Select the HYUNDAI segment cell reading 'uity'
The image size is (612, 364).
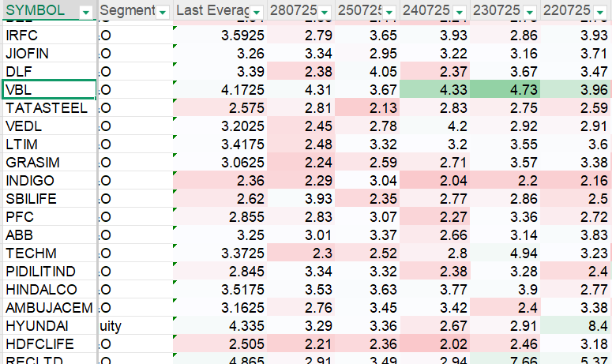(136, 325)
